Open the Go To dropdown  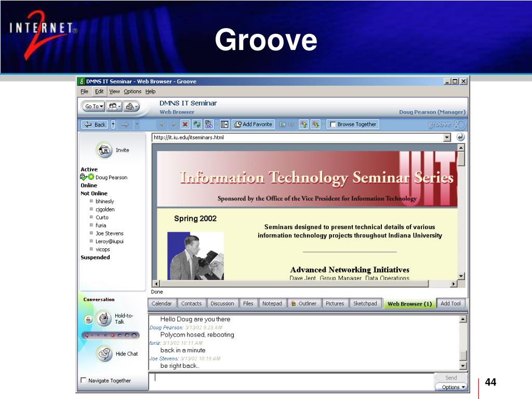94,107
